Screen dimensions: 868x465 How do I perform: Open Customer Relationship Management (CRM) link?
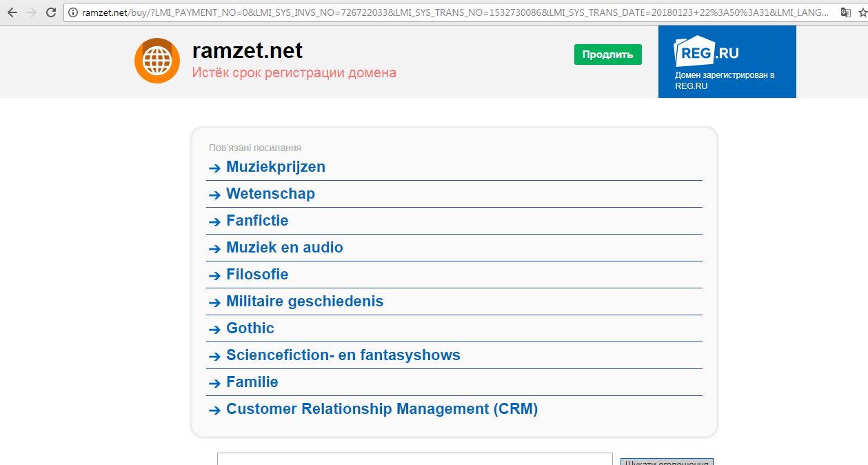click(381, 409)
